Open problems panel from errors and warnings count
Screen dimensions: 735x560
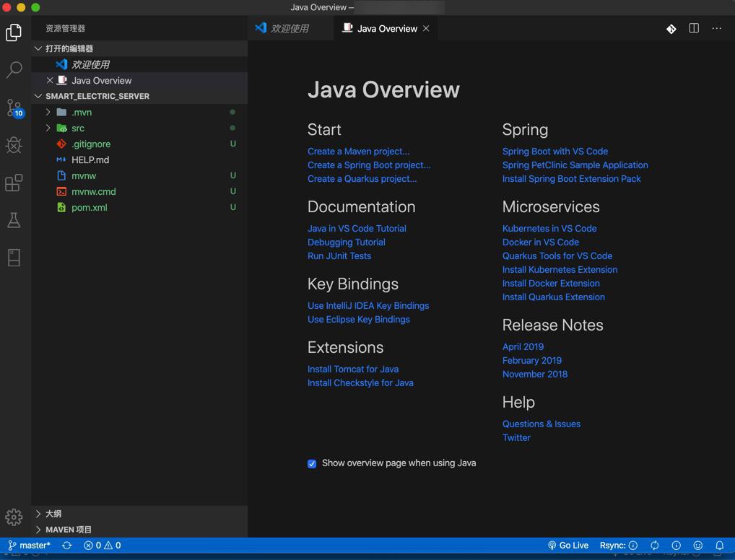click(103, 545)
